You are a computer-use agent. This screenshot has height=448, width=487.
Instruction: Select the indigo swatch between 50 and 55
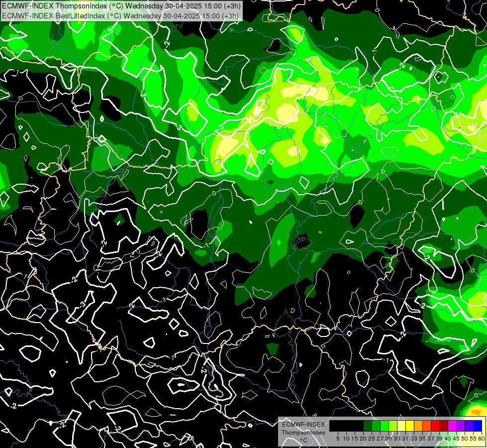click(469, 426)
